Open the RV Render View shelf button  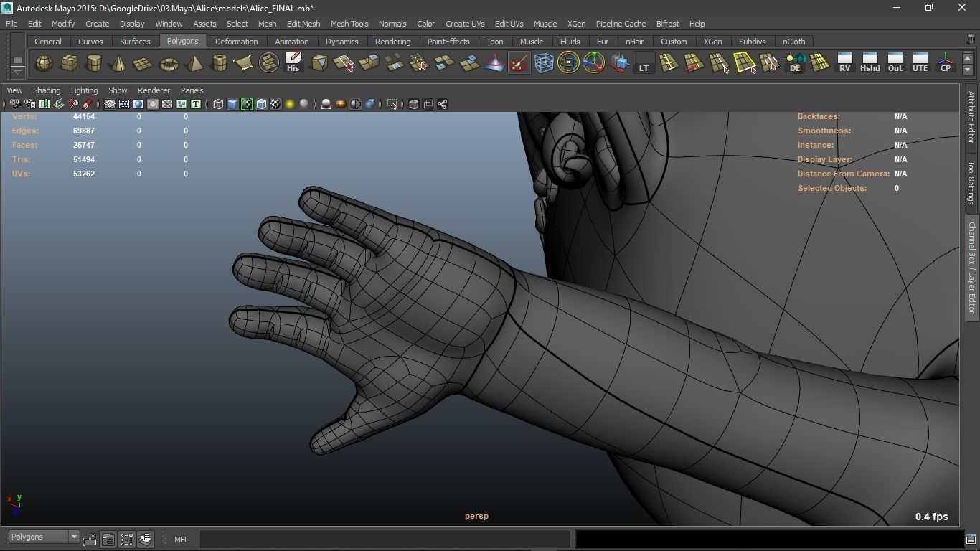pos(845,63)
